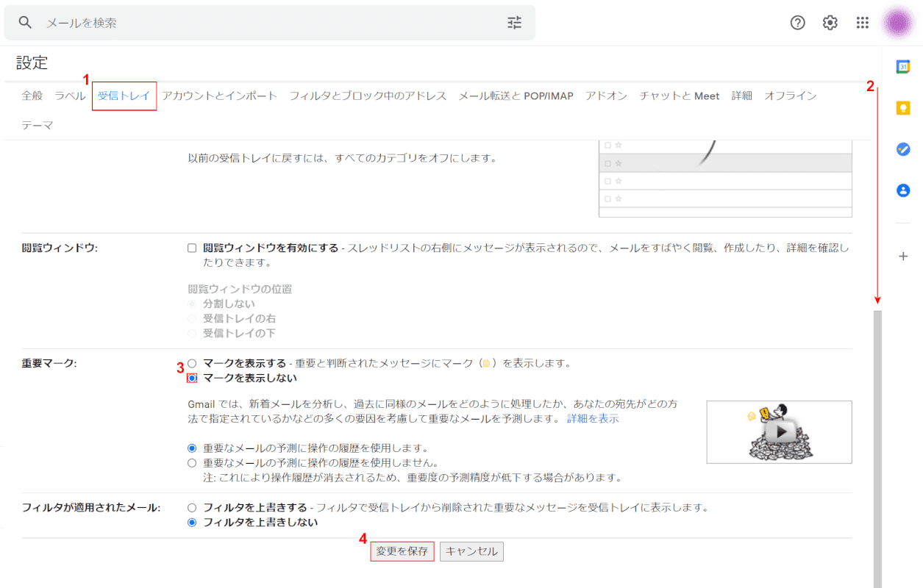The image size is (923, 588).
Task: Select 受信トレイの右 reading pane position
Action: pos(192,318)
